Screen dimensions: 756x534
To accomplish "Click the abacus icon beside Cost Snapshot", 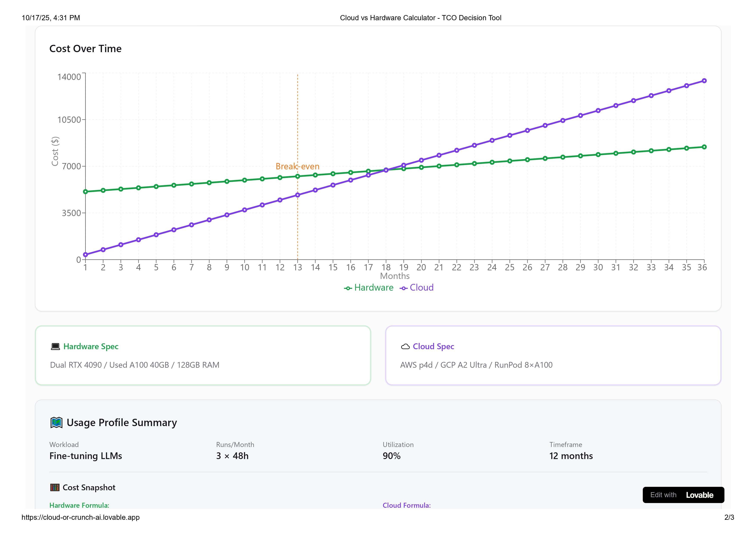I will click(x=55, y=487).
